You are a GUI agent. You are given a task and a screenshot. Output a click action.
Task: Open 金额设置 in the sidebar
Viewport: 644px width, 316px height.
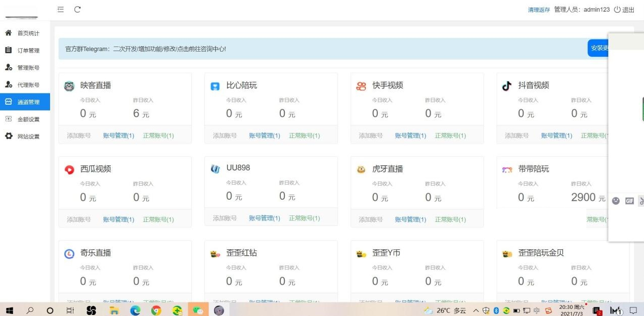(x=28, y=119)
